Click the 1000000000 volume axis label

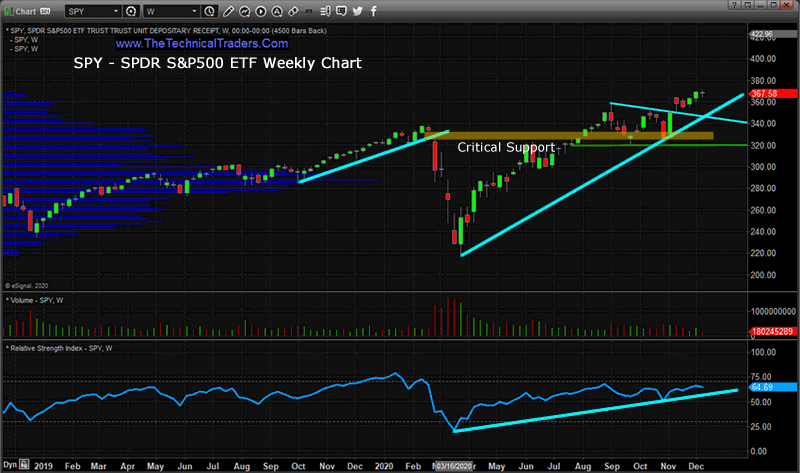click(x=774, y=311)
